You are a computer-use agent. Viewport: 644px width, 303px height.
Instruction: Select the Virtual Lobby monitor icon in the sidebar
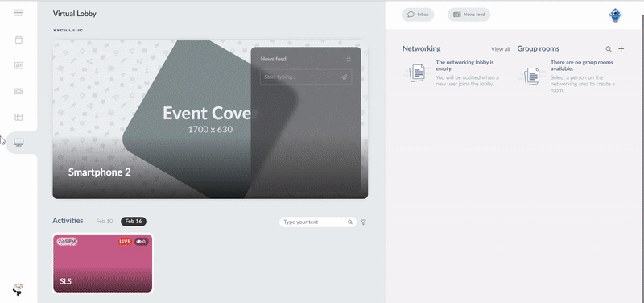click(19, 143)
